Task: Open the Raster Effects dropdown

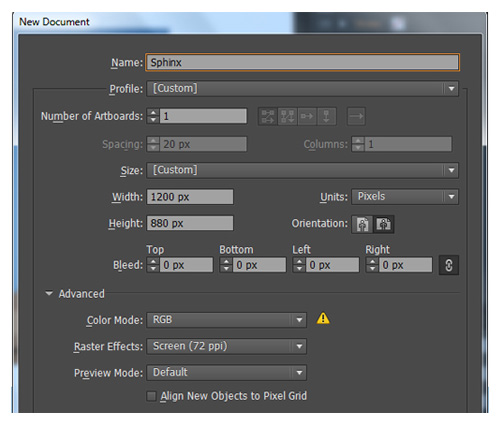Action: 226,346
